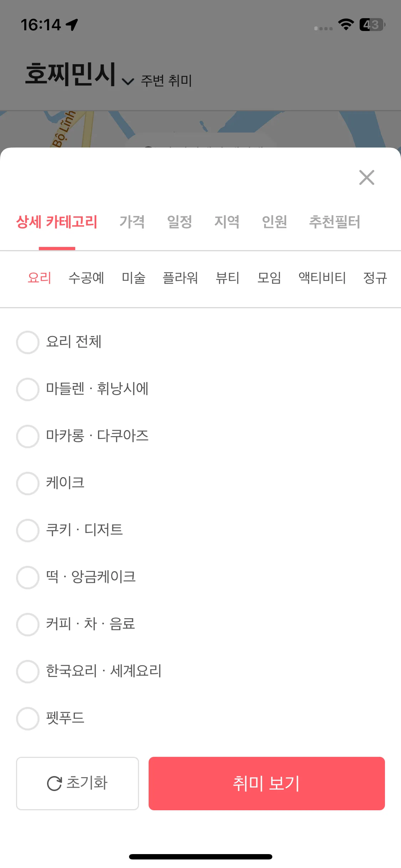Tap the 취미 보기 button

coord(267,784)
